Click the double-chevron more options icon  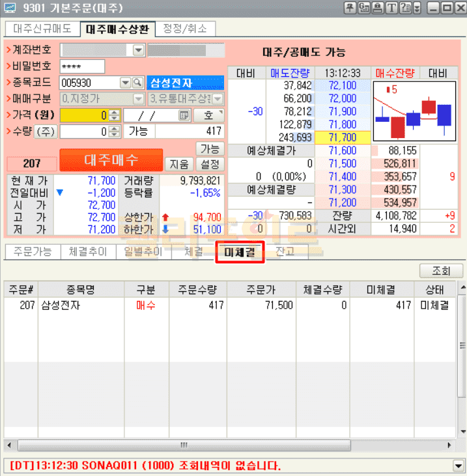pyautogui.click(x=419, y=8)
